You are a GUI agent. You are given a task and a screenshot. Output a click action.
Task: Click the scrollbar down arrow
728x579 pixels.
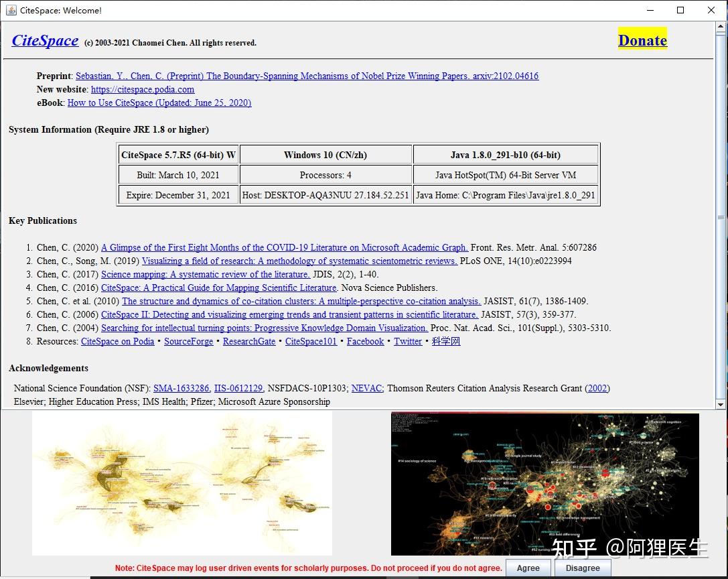[x=721, y=405]
